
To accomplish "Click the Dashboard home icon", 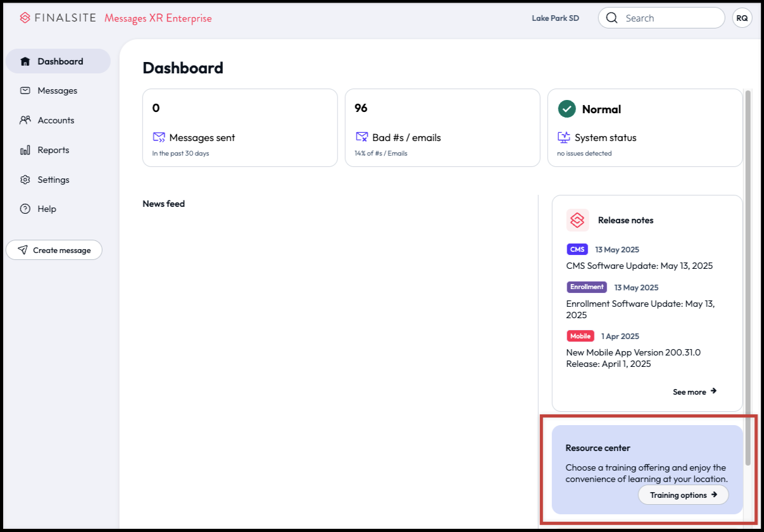I will tap(25, 61).
